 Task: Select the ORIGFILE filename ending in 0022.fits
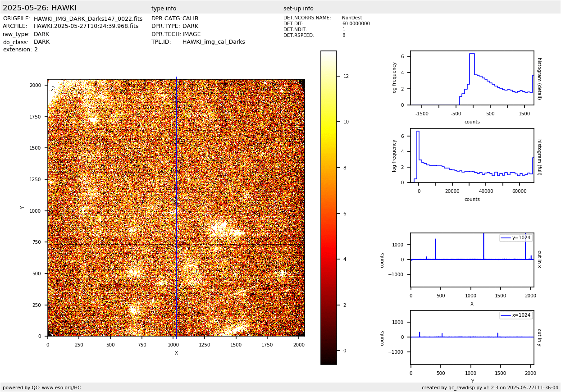tap(88, 19)
